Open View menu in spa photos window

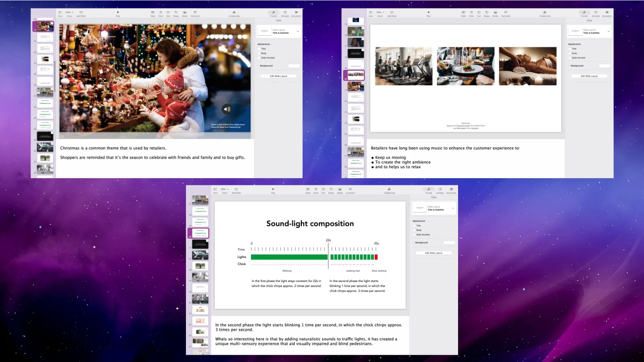click(x=371, y=14)
